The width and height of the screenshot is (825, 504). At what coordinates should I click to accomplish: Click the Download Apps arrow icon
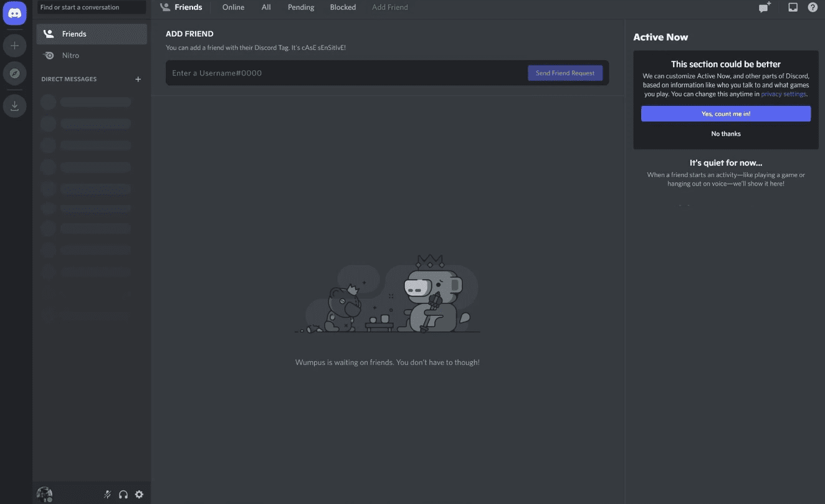pos(14,106)
